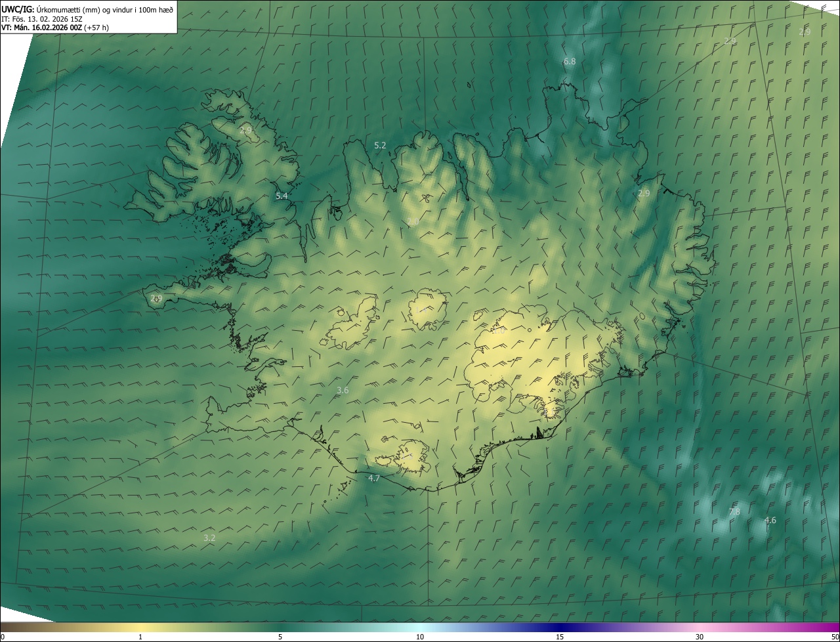Click the 3.6 value label on the map

coord(343,390)
